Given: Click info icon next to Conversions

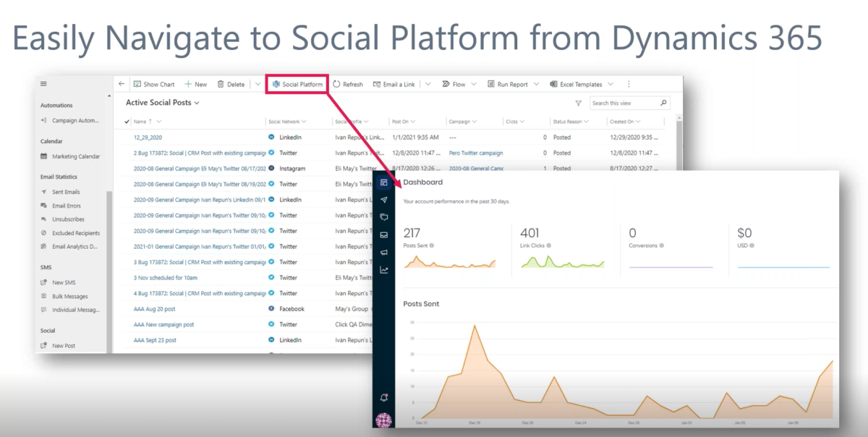Looking at the screenshot, I should 661,246.
